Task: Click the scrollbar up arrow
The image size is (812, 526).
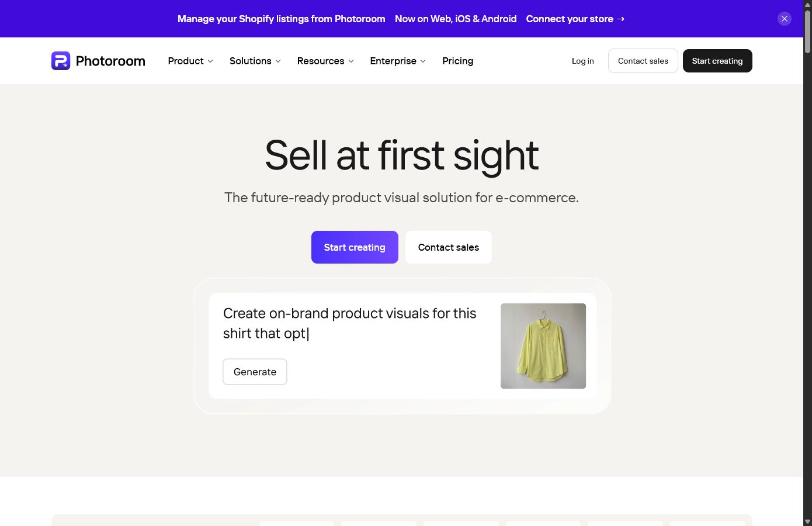Action: 807,4
